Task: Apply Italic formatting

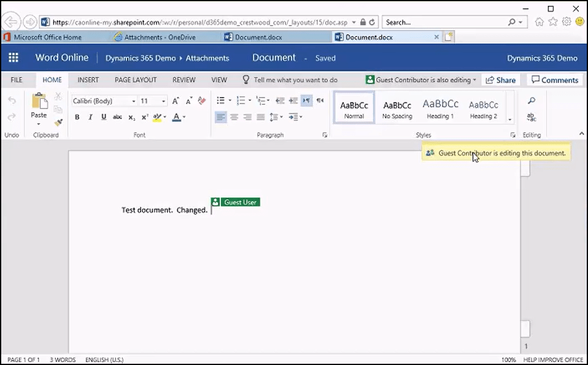Action: [x=92, y=117]
